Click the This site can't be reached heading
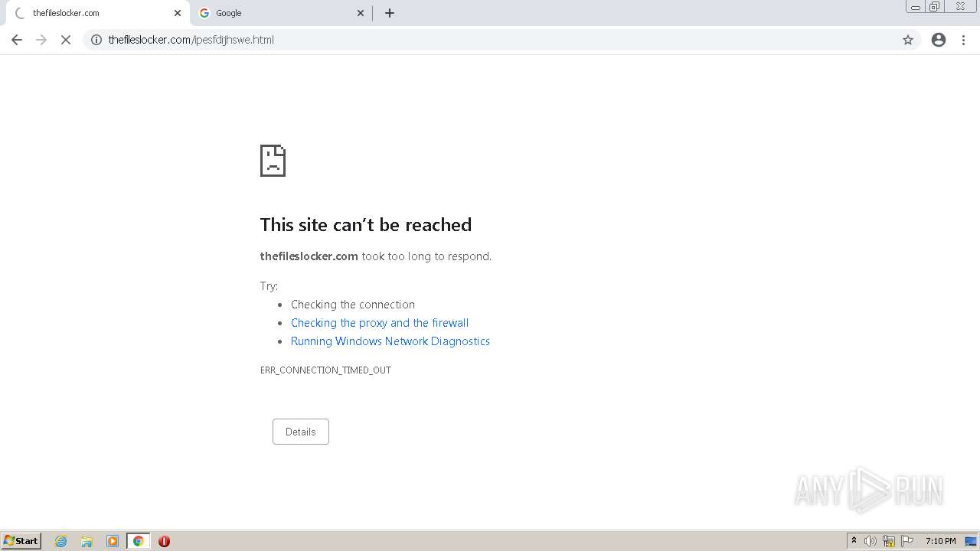980x551 pixels. tap(366, 224)
